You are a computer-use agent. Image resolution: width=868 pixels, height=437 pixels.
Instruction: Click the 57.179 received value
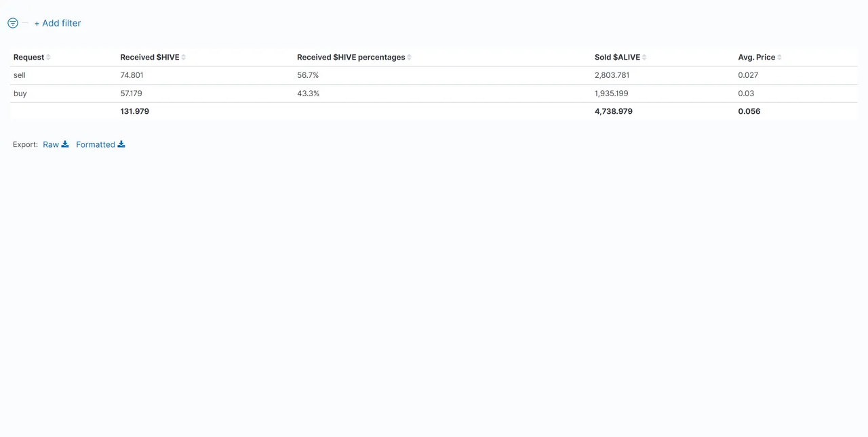(x=132, y=93)
